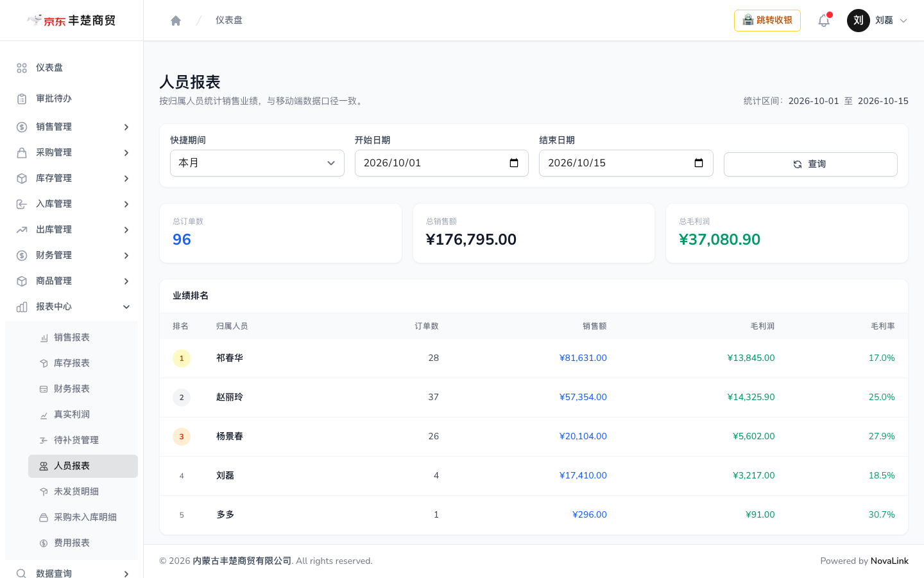Image resolution: width=924 pixels, height=578 pixels.
Task: Expand the 采购管理 menu chevron
Action: tap(126, 153)
